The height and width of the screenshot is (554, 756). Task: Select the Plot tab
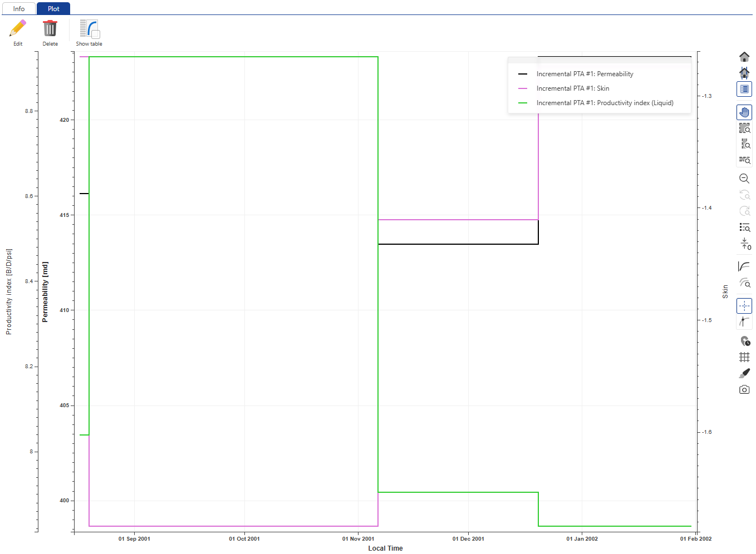[x=53, y=9]
